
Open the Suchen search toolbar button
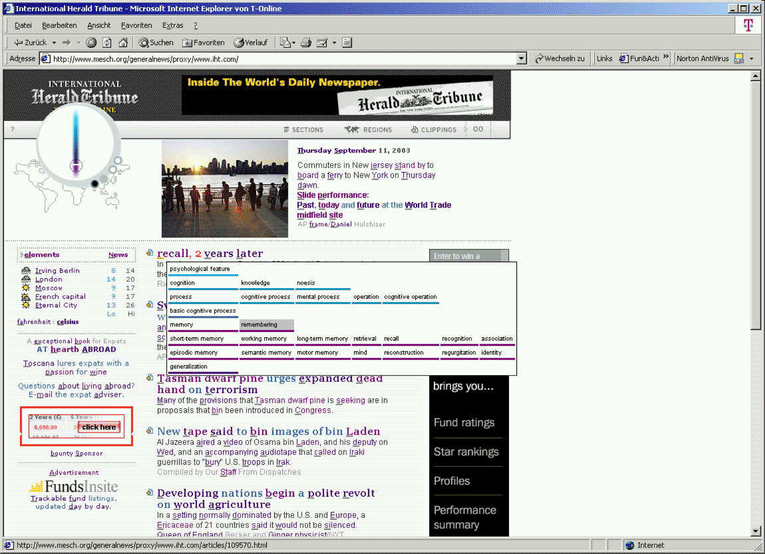pyautogui.click(x=155, y=43)
